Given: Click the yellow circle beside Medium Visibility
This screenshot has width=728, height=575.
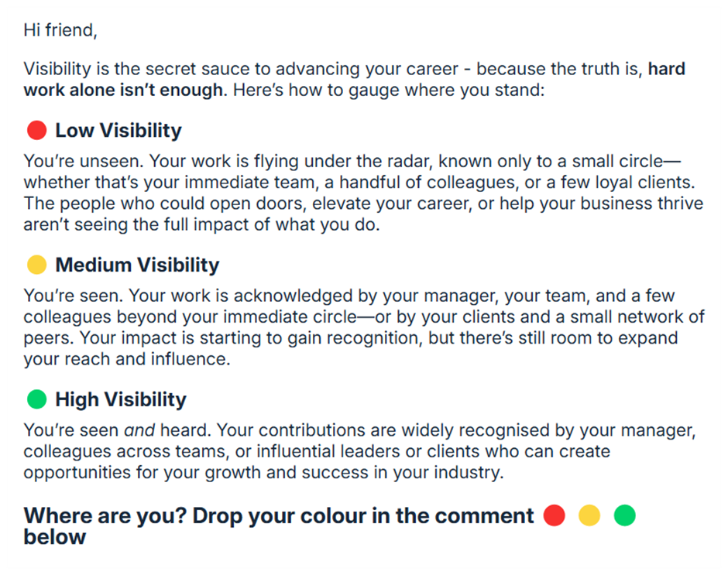Looking at the screenshot, I should (x=37, y=265).
